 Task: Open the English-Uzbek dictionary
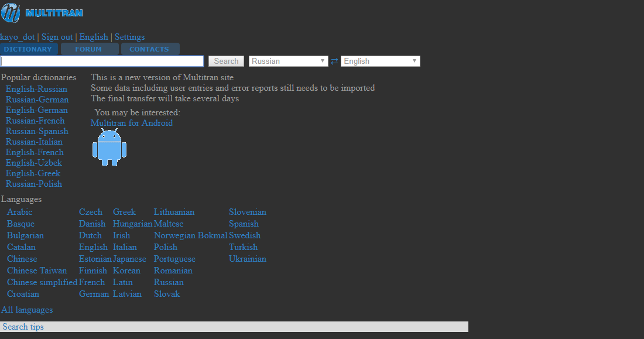tap(34, 163)
